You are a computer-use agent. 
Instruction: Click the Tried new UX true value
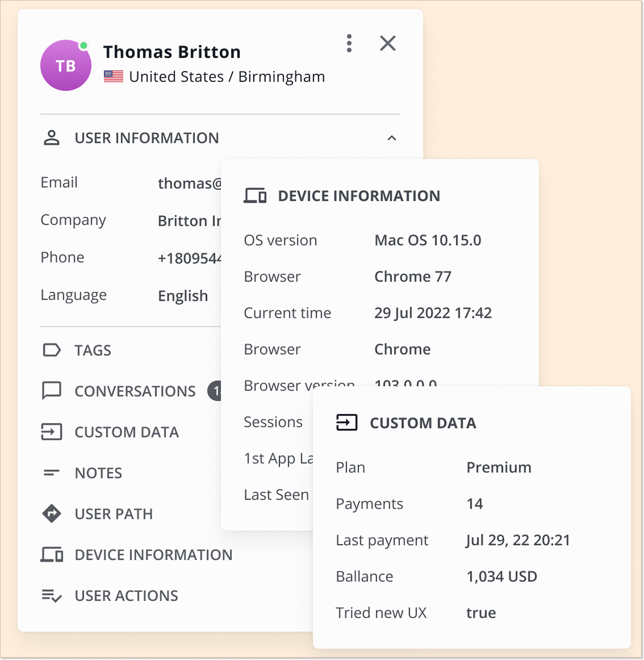pos(481,612)
